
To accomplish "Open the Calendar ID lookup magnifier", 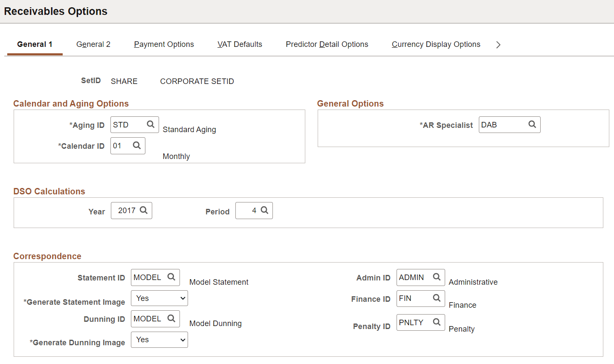I will [x=137, y=145].
